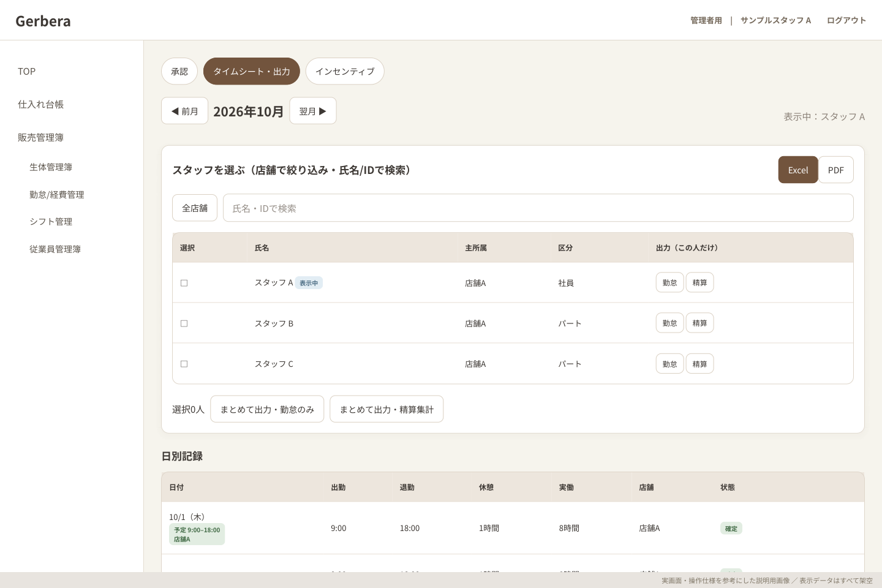This screenshot has width=882, height=588.
Task: Open 生体管理簿 in the sidebar
Action: tap(51, 167)
